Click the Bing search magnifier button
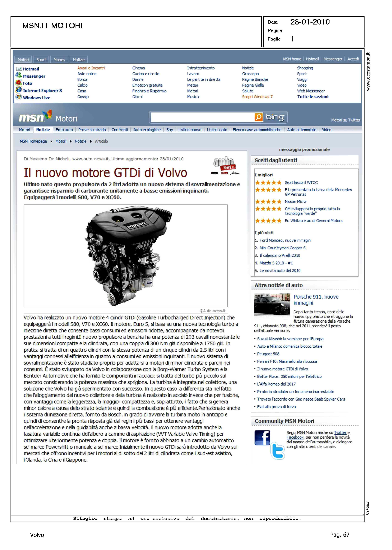This screenshot has height=550, width=392. coord(258,117)
